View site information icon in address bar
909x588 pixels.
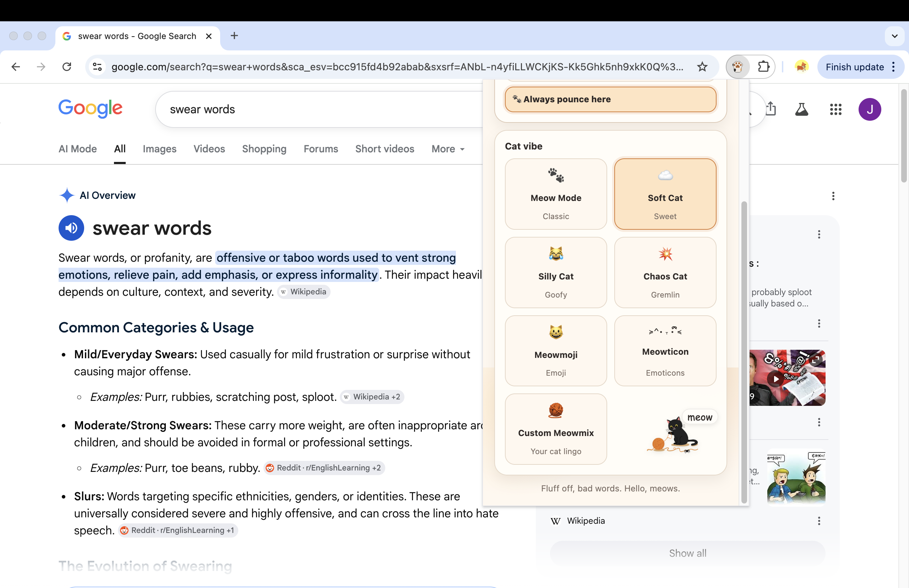(97, 67)
